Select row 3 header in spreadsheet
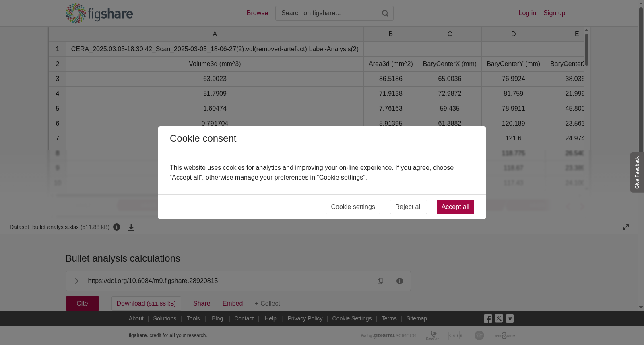644x345 pixels. (x=58, y=79)
